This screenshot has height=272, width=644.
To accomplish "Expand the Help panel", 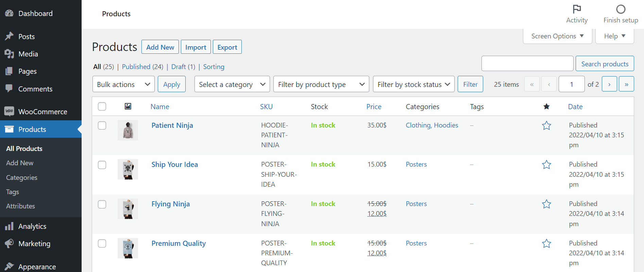I will [614, 36].
